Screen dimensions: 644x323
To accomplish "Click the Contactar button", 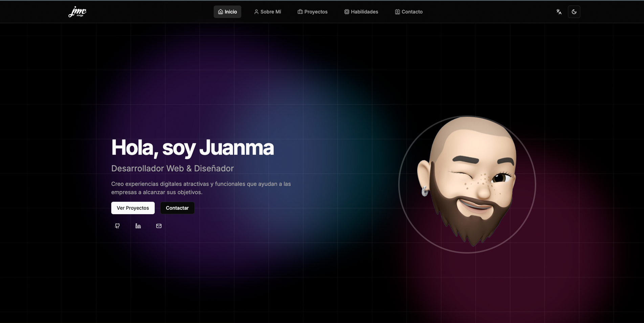I will [177, 208].
